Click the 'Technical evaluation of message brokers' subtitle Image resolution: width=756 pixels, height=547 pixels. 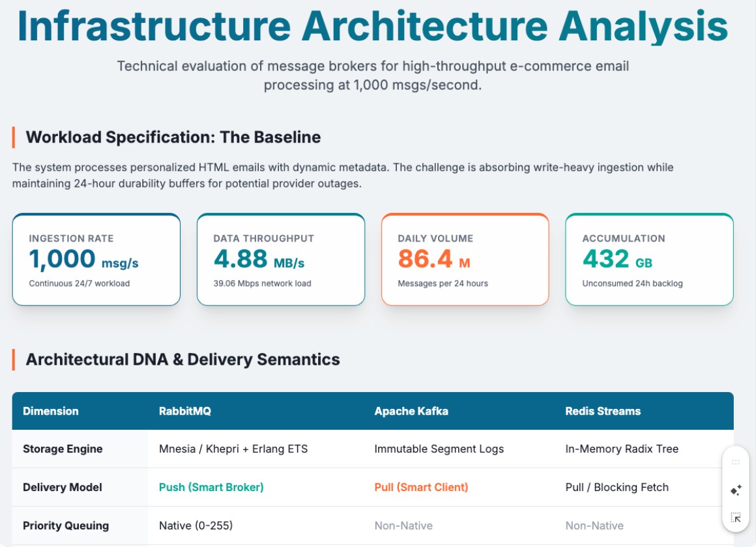[x=373, y=76]
